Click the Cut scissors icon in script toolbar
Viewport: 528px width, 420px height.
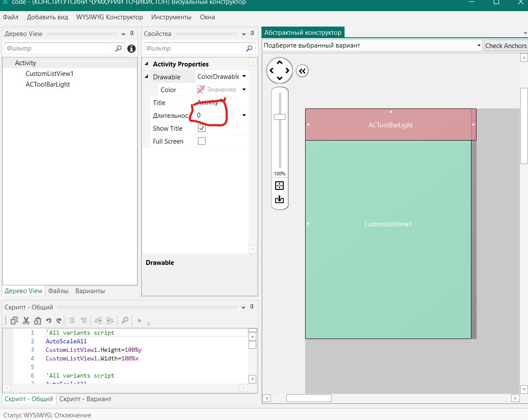tap(26, 320)
